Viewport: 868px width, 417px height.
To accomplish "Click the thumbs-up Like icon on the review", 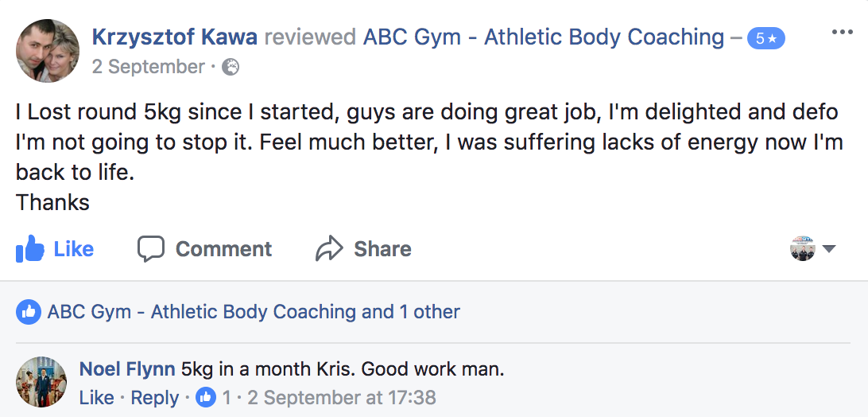I will click(x=29, y=249).
